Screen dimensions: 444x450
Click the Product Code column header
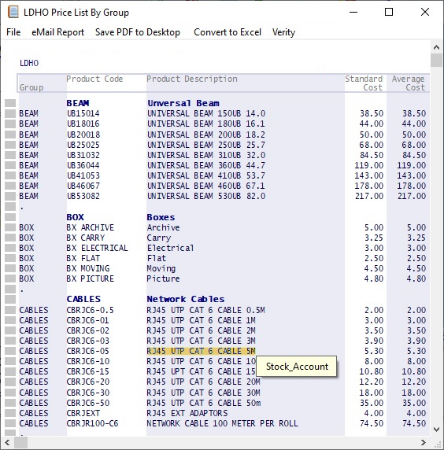[95, 79]
